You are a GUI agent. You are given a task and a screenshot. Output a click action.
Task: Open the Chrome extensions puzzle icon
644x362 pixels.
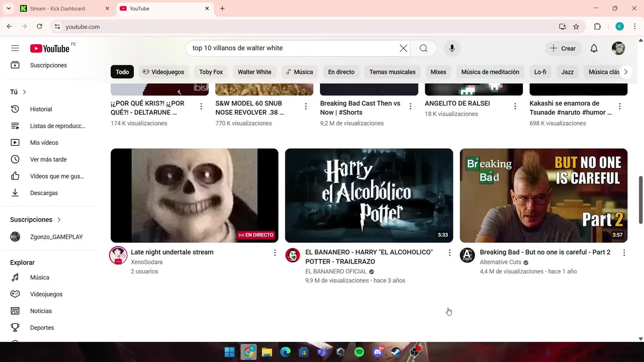click(x=598, y=27)
